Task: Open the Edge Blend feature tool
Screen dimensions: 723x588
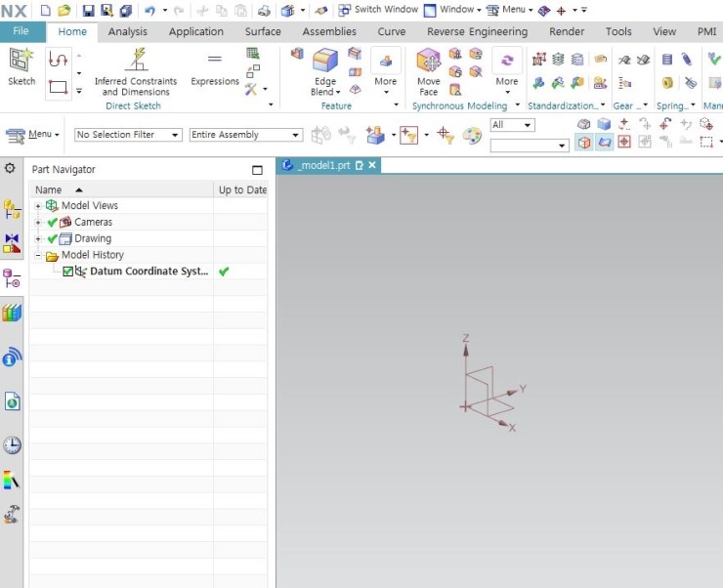Action: (x=324, y=72)
